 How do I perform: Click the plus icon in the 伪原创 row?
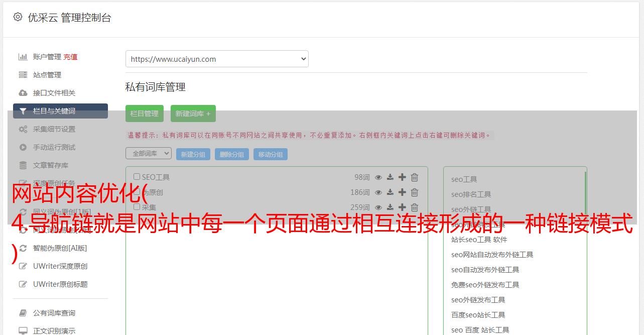(402, 192)
